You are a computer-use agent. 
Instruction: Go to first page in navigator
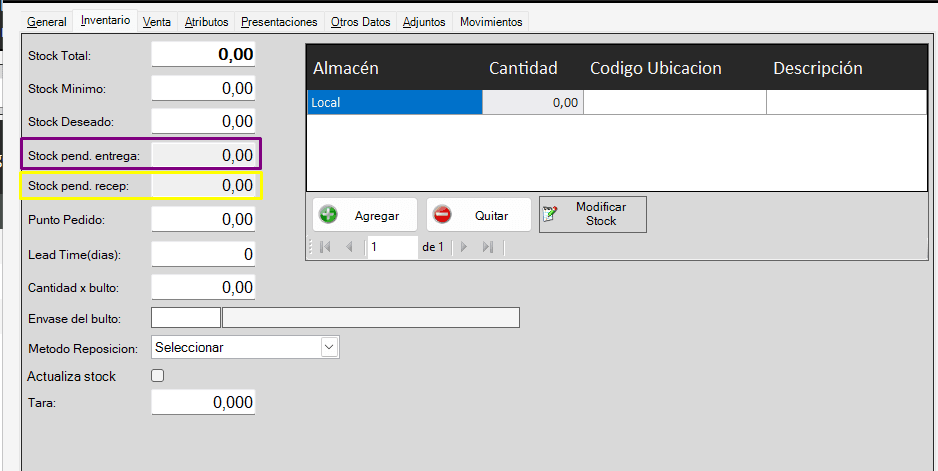(x=326, y=247)
